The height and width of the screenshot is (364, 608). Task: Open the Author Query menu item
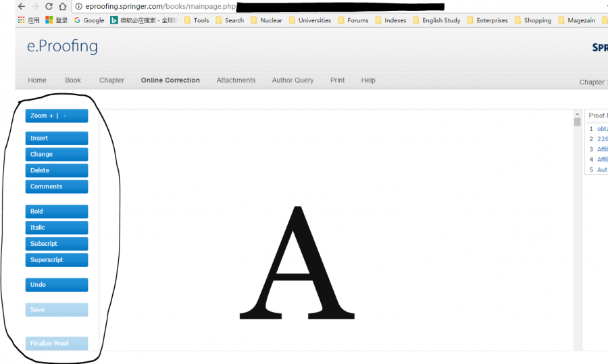(x=293, y=80)
